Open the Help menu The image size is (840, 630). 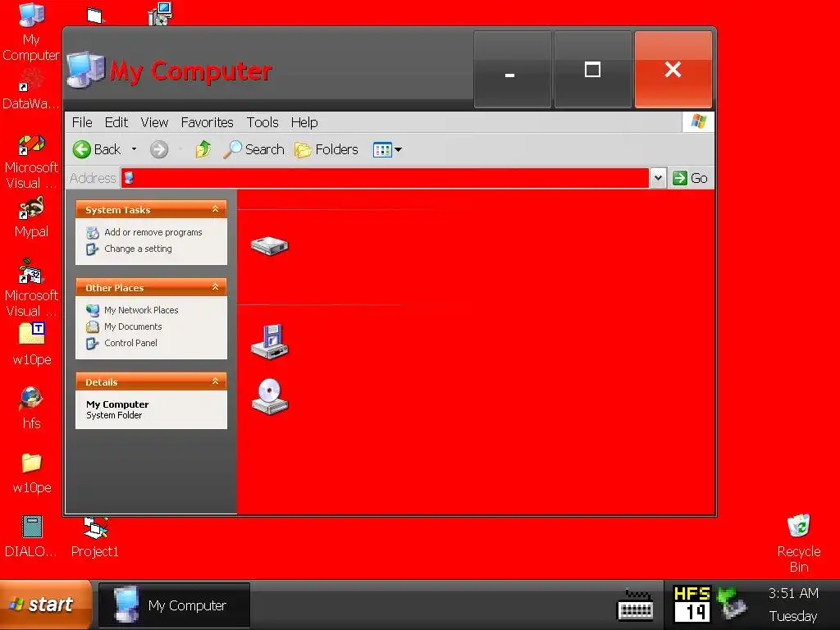click(304, 123)
